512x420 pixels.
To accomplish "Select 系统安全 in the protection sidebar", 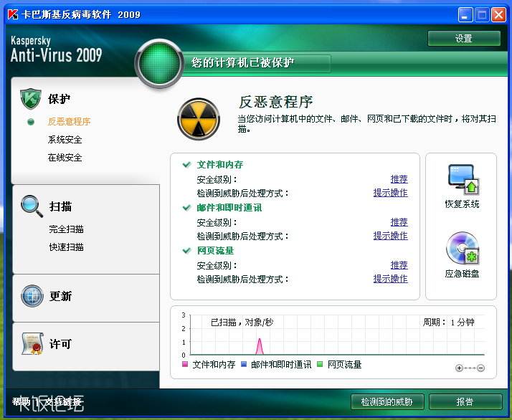I will (65, 140).
